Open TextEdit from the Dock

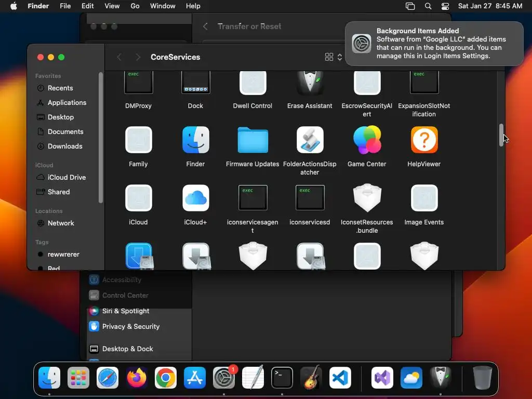tap(253, 377)
